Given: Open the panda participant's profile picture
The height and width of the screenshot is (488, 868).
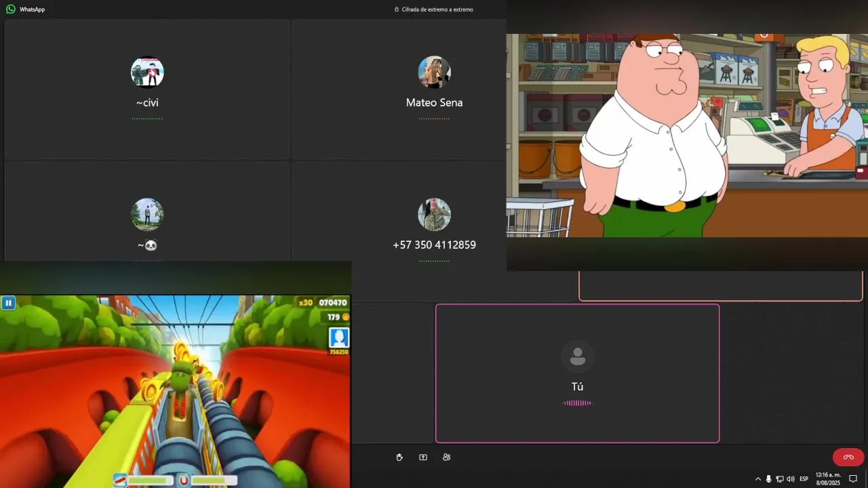Looking at the screenshot, I should pos(147,215).
